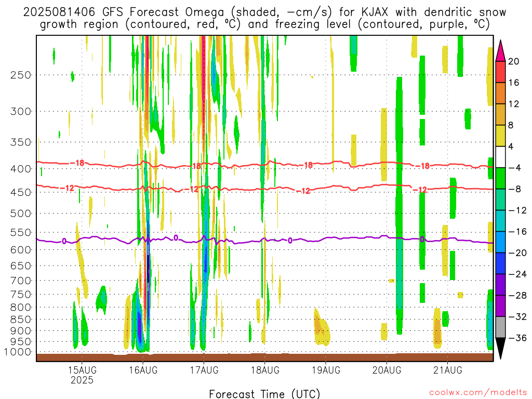Click the 17AUG time axis label

[204, 370]
